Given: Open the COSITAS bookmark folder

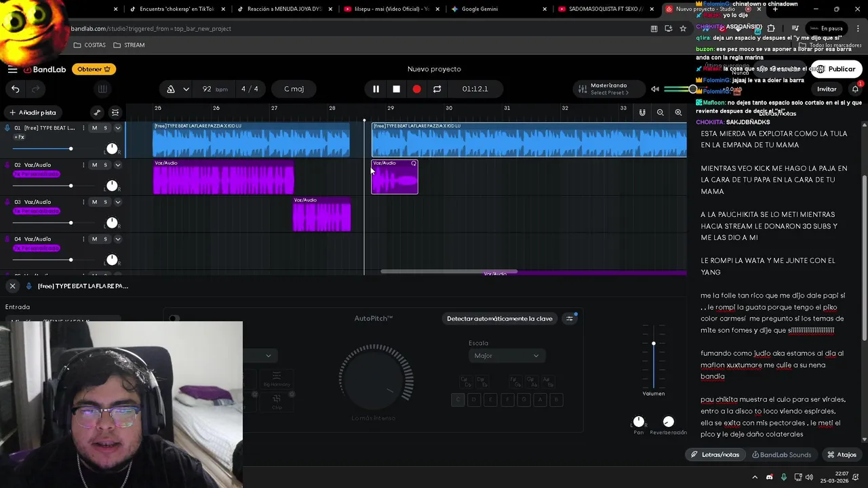Looking at the screenshot, I should [x=90, y=45].
